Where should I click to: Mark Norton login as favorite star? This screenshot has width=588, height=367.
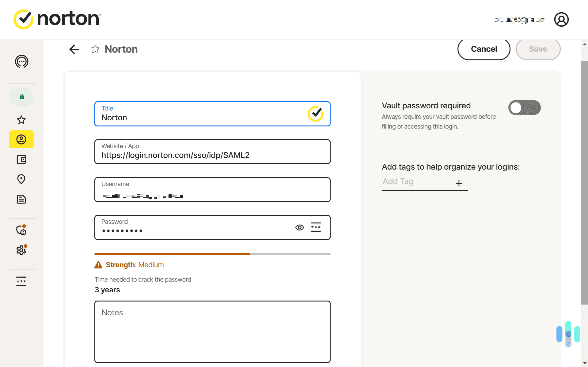pos(95,49)
